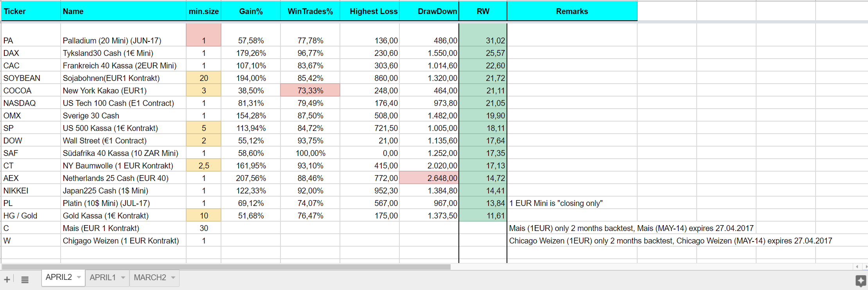Select the C min.size cell showing 30
The image size is (868, 290).
pyautogui.click(x=203, y=228)
